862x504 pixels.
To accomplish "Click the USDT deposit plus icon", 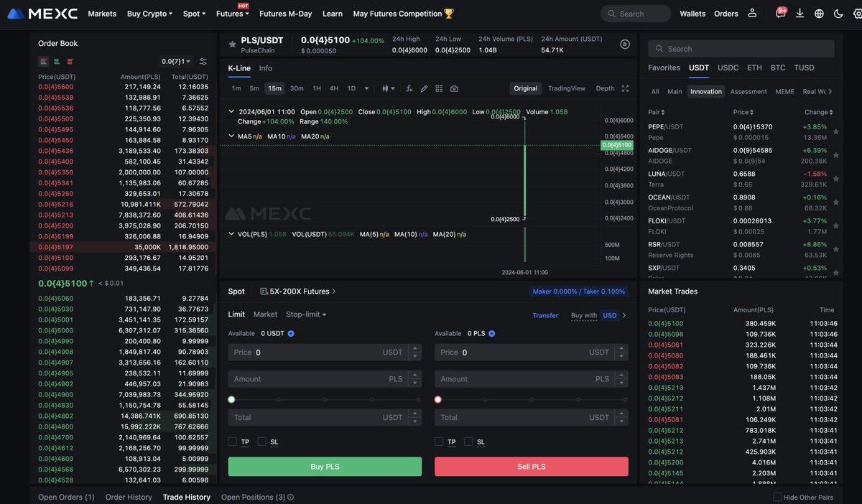I will tap(291, 333).
